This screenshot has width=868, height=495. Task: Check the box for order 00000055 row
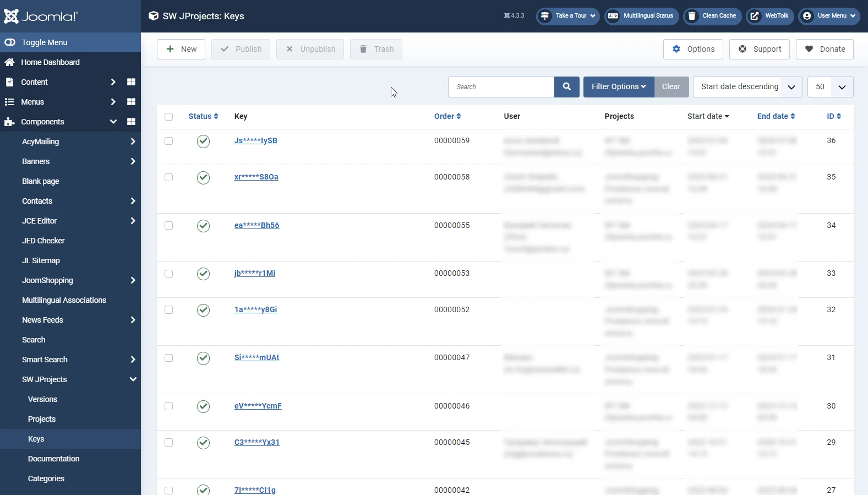(x=169, y=226)
